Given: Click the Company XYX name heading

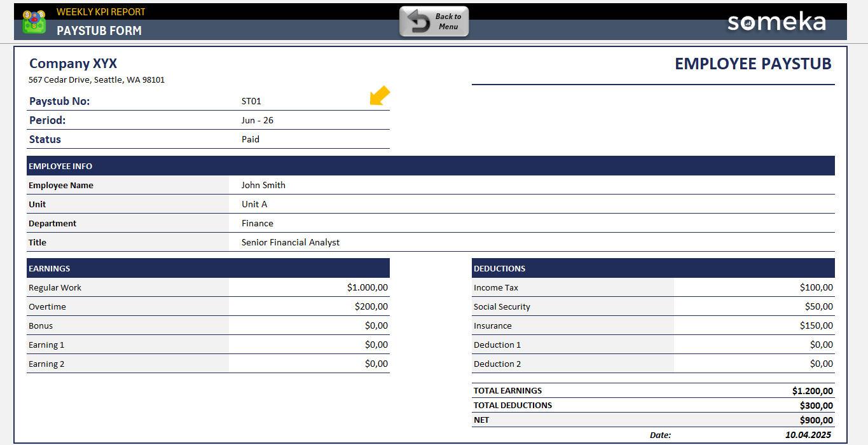Looking at the screenshot, I should (73, 64).
